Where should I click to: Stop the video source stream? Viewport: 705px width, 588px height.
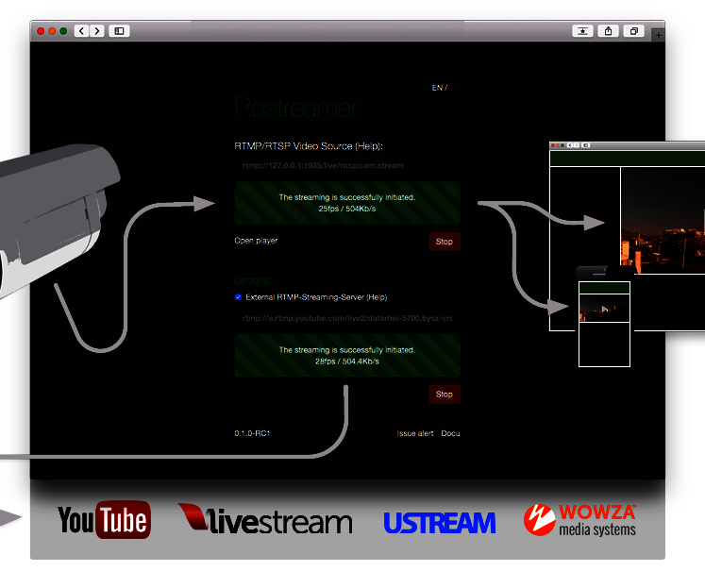pos(445,242)
